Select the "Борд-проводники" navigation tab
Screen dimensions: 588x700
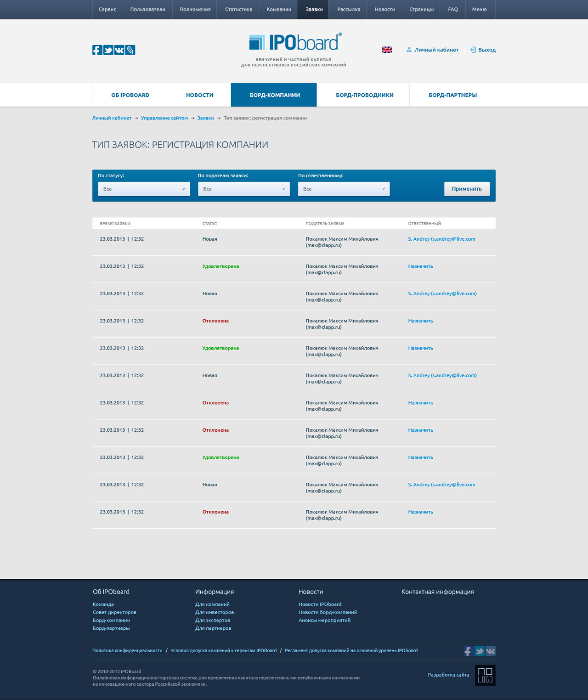[x=364, y=95]
